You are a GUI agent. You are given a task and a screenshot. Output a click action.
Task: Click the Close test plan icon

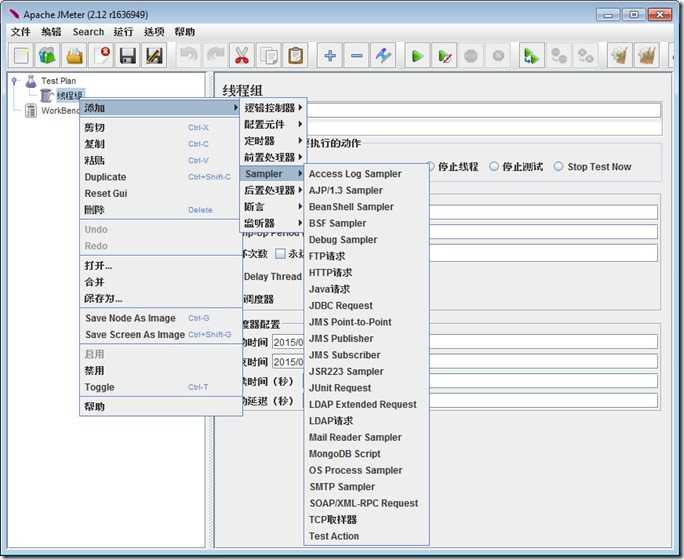pos(101,55)
